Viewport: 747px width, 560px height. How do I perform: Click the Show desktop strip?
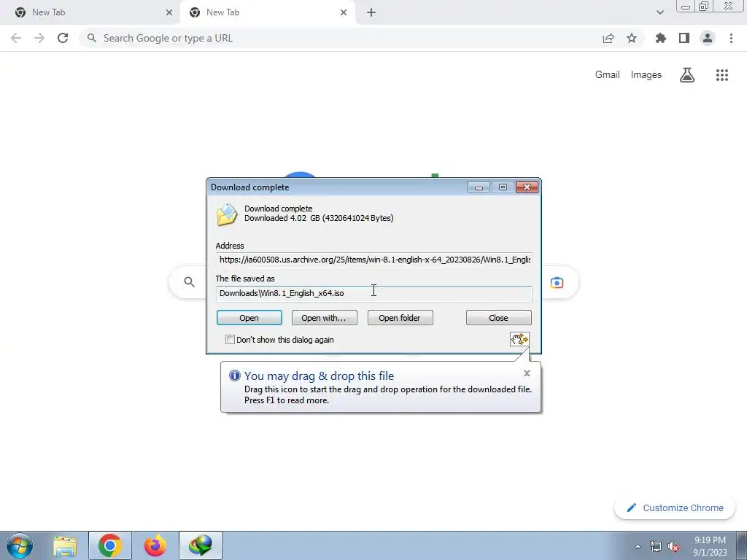tap(742, 545)
